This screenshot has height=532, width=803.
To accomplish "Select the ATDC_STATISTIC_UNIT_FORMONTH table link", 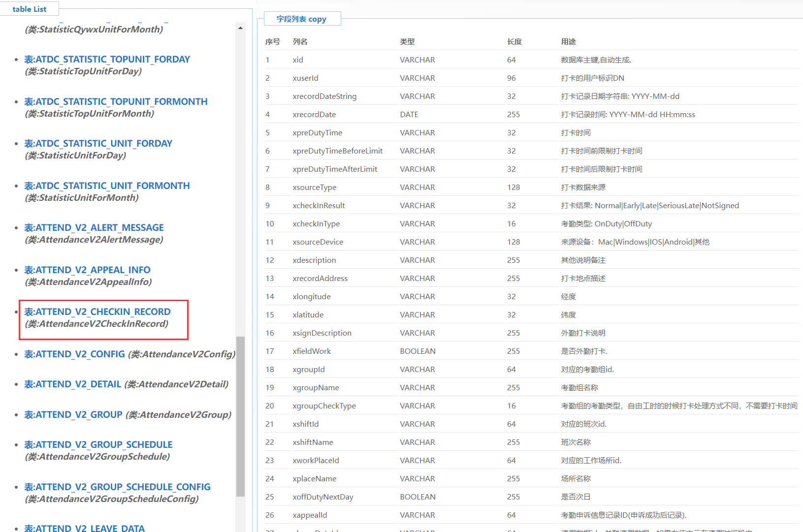I will [107, 186].
